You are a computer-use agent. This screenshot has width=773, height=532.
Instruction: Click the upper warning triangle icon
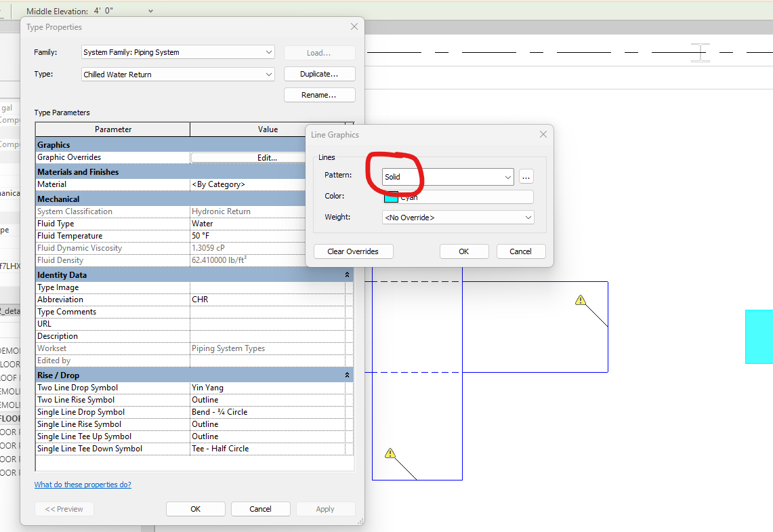[x=580, y=300]
